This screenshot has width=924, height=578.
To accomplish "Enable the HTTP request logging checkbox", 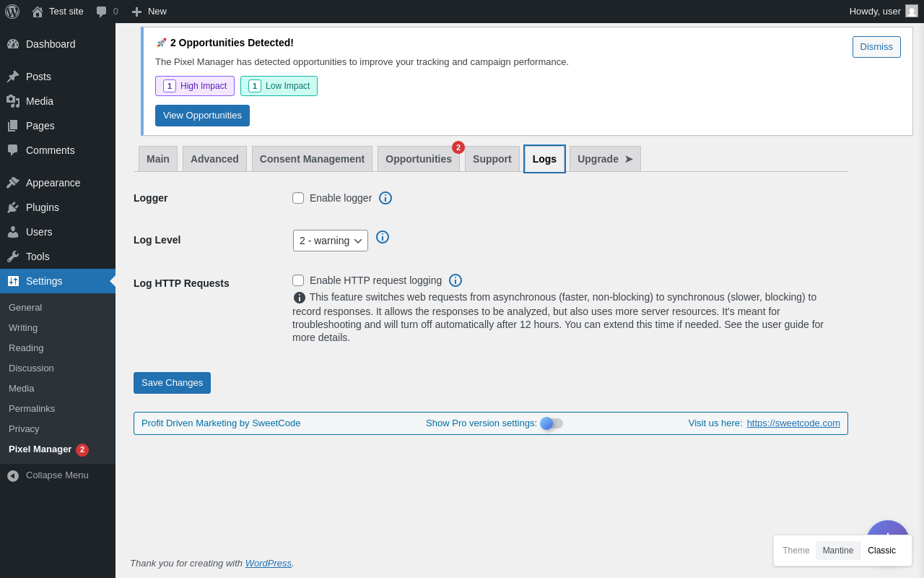I will pyautogui.click(x=298, y=280).
